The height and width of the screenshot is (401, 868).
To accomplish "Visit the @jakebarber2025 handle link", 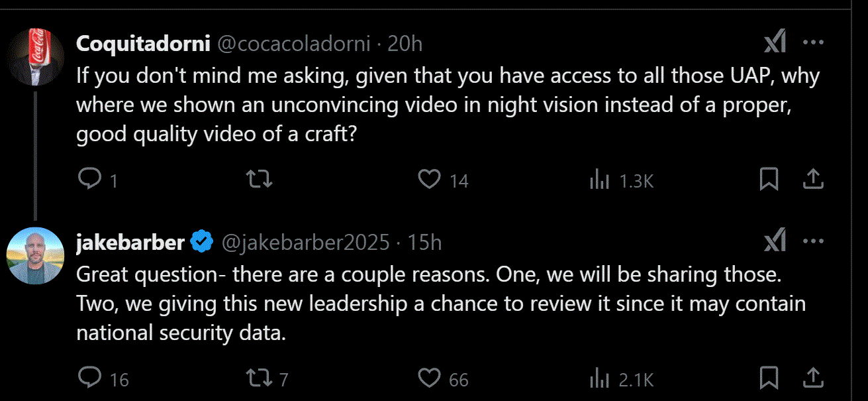I will coord(305,243).
